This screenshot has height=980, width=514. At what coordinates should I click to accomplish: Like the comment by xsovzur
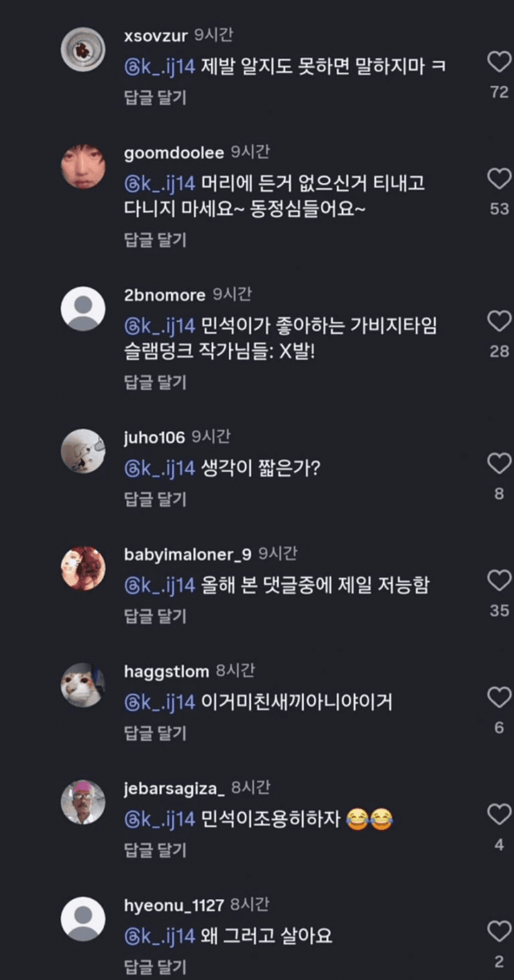pyautogui.click(x=499, y=62)
